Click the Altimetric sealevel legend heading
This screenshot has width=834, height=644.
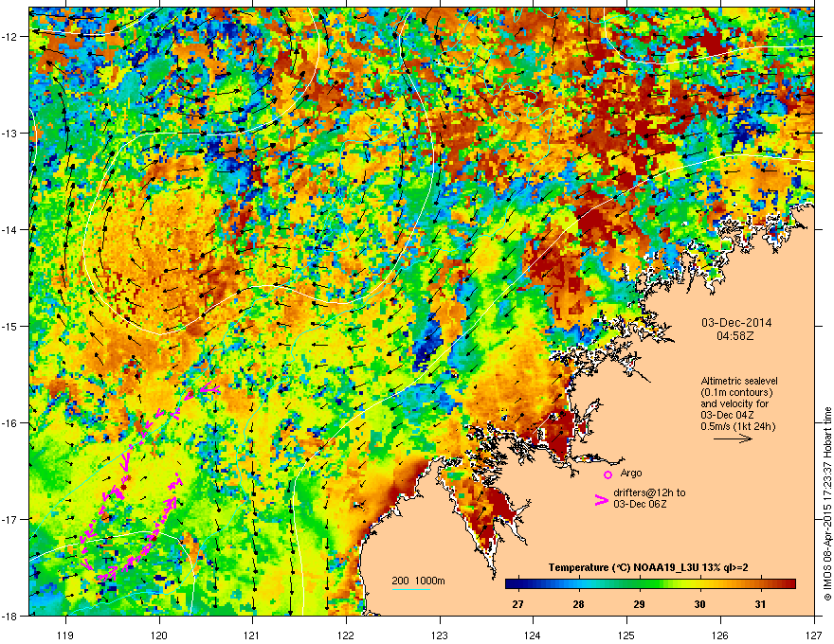pyautogui.click(x=739, y=381)
